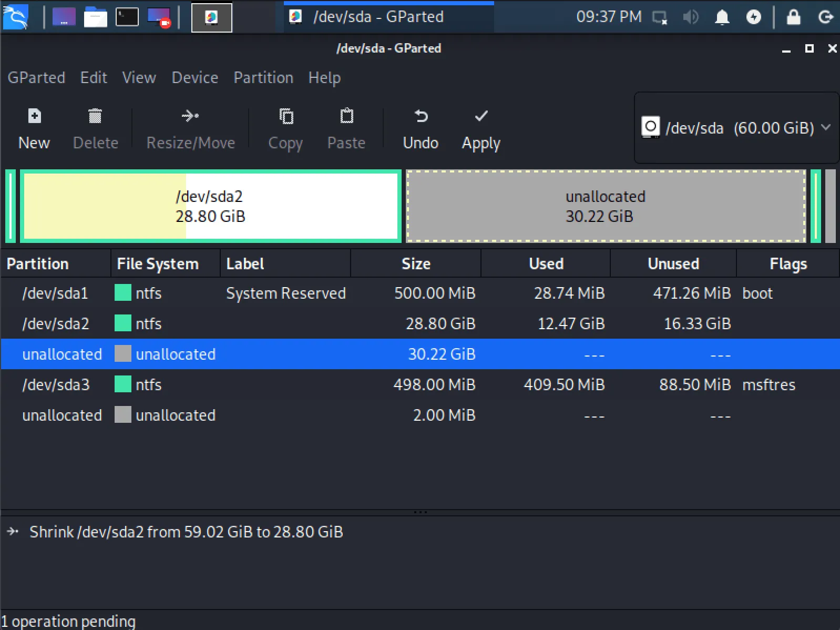Image resolution: width=840 pixels, height=630 pixels.
Task: Sort by the Size column header
Action: [x=415, y=263]
